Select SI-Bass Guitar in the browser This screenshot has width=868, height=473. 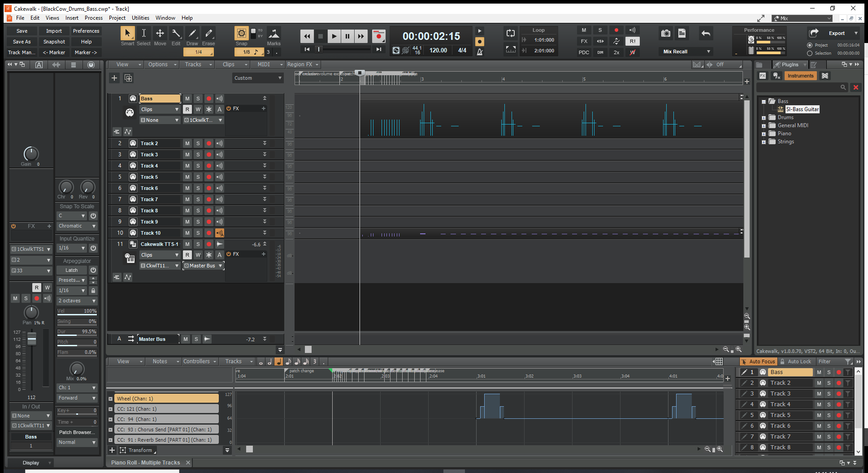[x=802, y=109]
